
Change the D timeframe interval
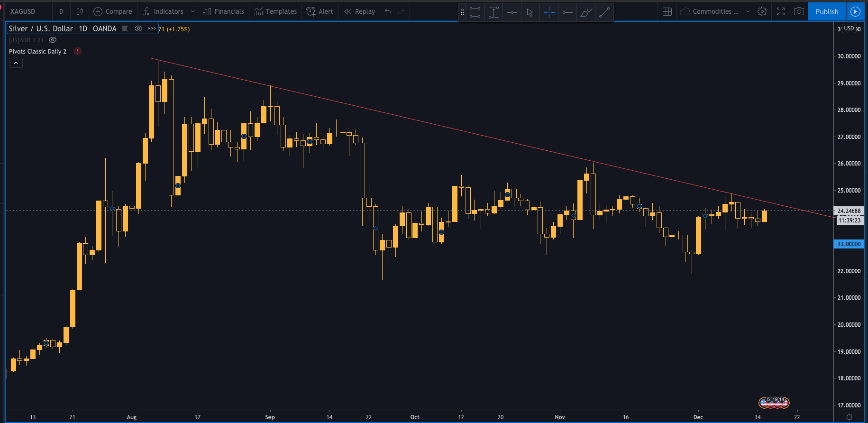(x=61, y=11)
